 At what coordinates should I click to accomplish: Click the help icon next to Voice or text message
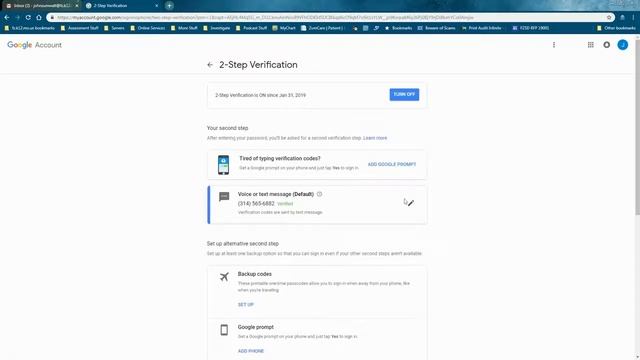coord(320,194)
